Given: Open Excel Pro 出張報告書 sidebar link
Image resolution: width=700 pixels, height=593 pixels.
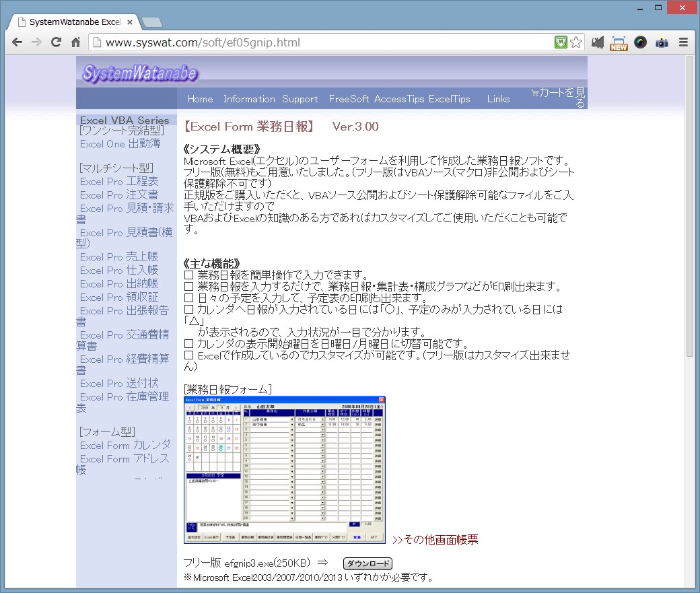Looking at the screenshot, I should click(x=123, y=316).
